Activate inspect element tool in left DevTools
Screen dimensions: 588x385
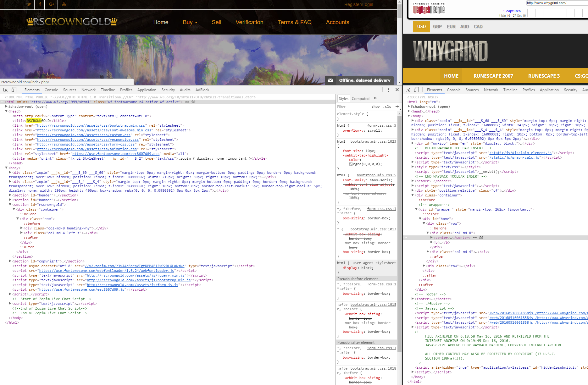click(6, 90)
